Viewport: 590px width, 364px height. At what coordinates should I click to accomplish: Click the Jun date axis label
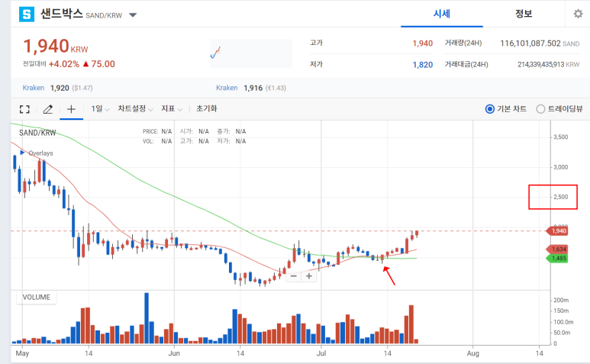(174, 353)
